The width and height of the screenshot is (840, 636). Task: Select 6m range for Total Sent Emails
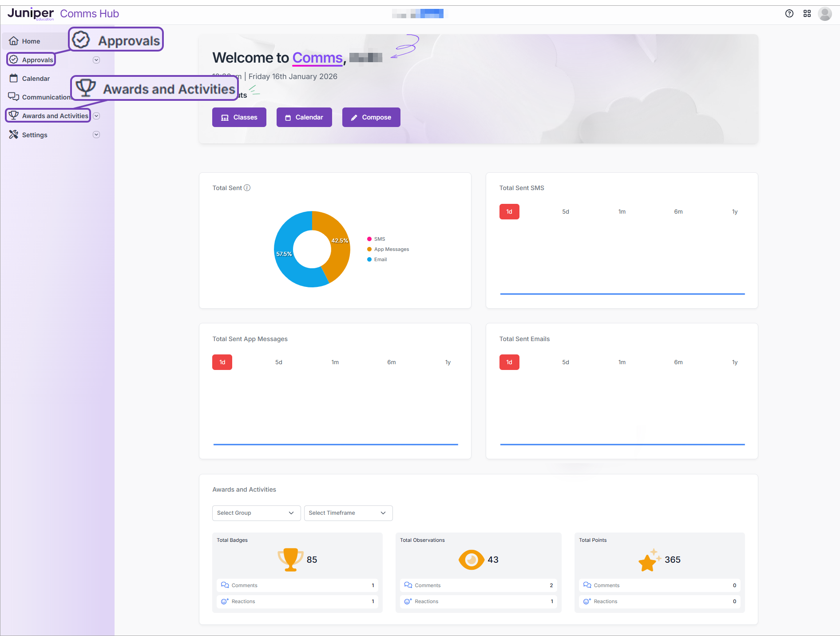pos(678,362)
